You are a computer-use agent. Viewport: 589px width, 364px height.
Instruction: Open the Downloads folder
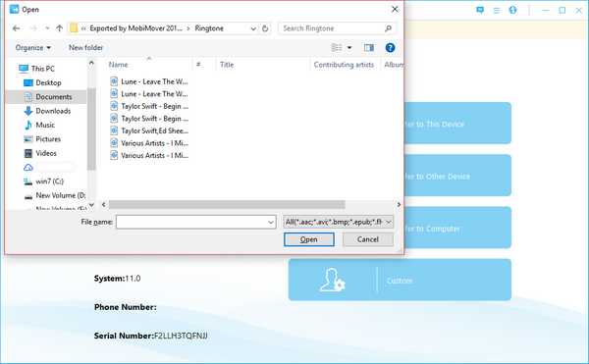[47, 111]
